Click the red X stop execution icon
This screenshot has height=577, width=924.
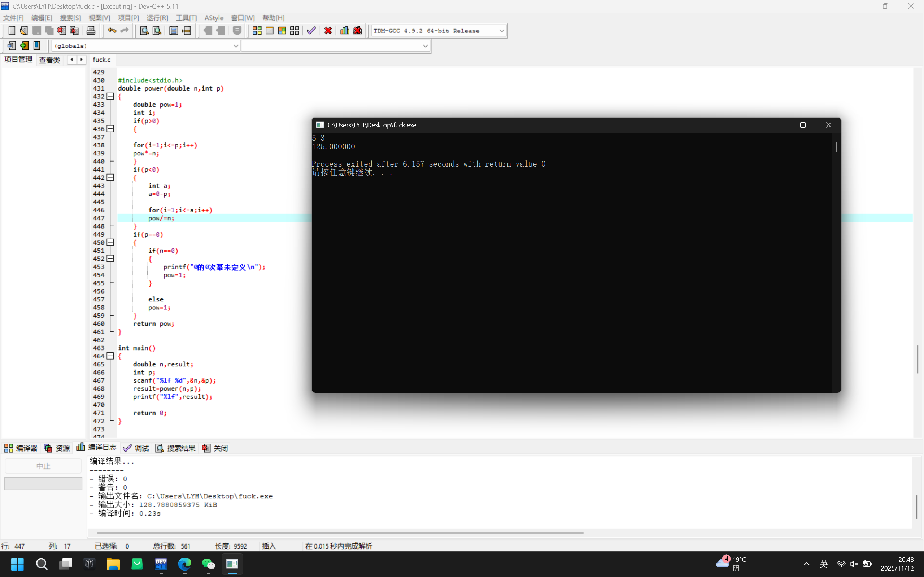pyautogui.click(x=328, y=31)
